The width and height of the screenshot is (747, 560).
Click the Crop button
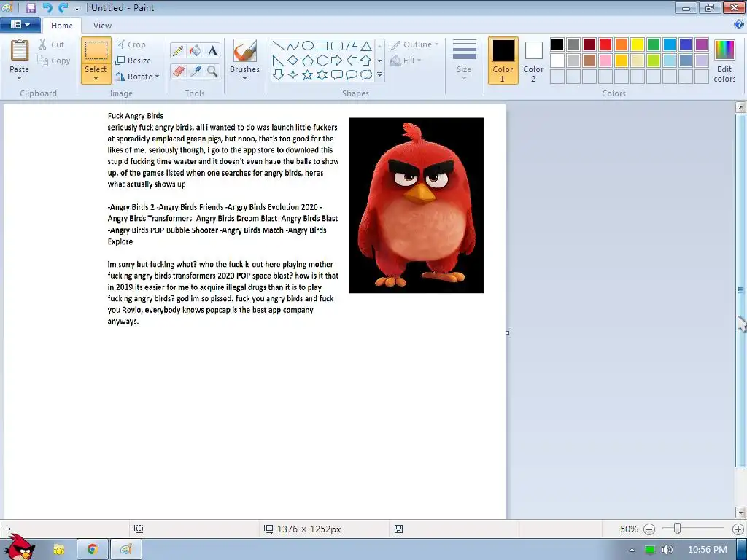coord(131,44)
